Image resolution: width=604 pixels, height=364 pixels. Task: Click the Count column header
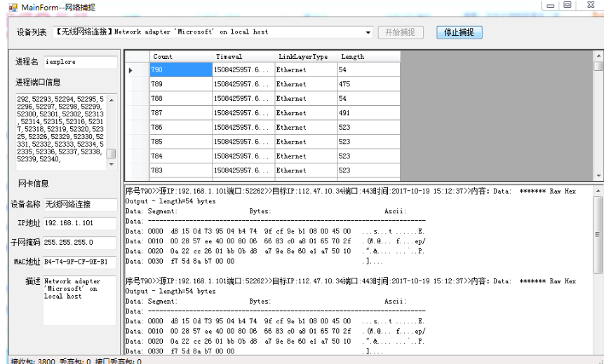(181, 57)
